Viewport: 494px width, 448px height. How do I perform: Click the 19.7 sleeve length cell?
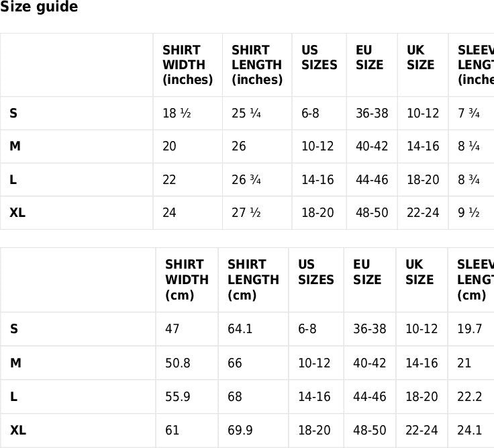pyautogui.click(x=470, y=329)
